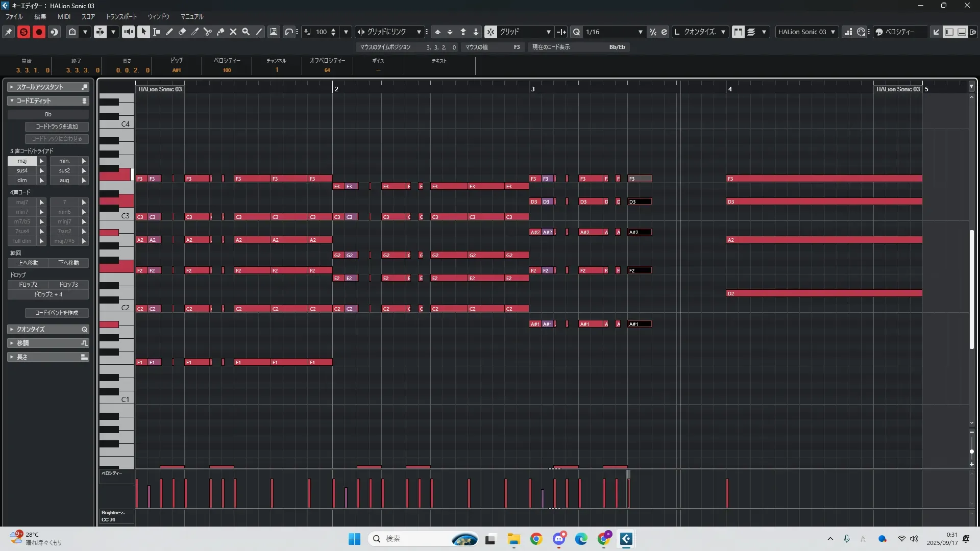Select the Draw pencil tool

pos(169,32)
